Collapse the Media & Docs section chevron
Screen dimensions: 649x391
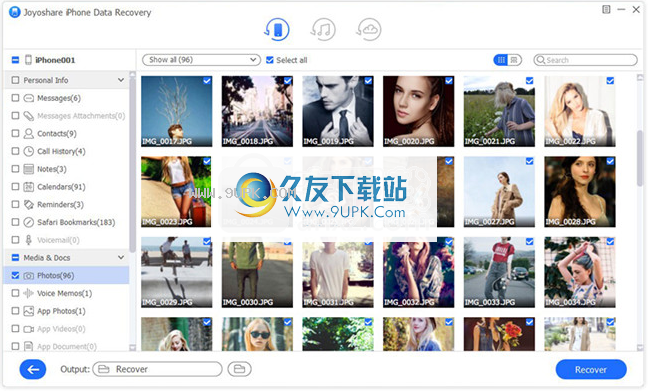click(x=121, y=257)
